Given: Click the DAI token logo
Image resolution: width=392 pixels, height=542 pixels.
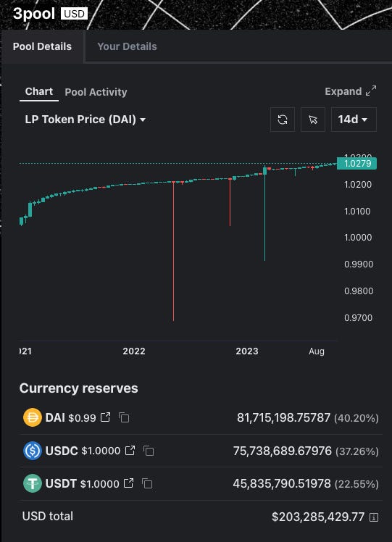Looking at the screenshot, I should [33, 417].
